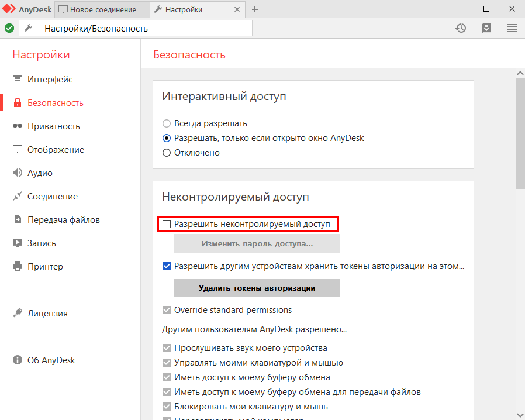
Task: Click the monitor icon on Новое соединение tab
Action: click(63, 9)
